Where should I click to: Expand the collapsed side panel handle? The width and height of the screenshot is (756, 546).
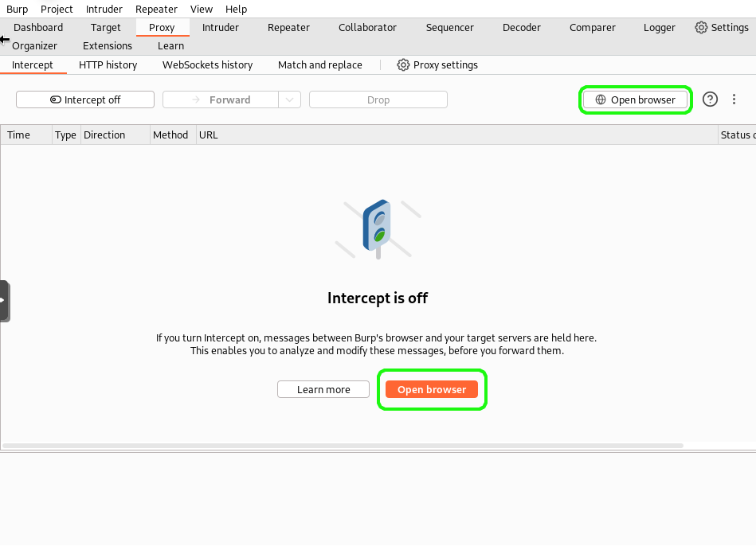(x=4, y=301)
